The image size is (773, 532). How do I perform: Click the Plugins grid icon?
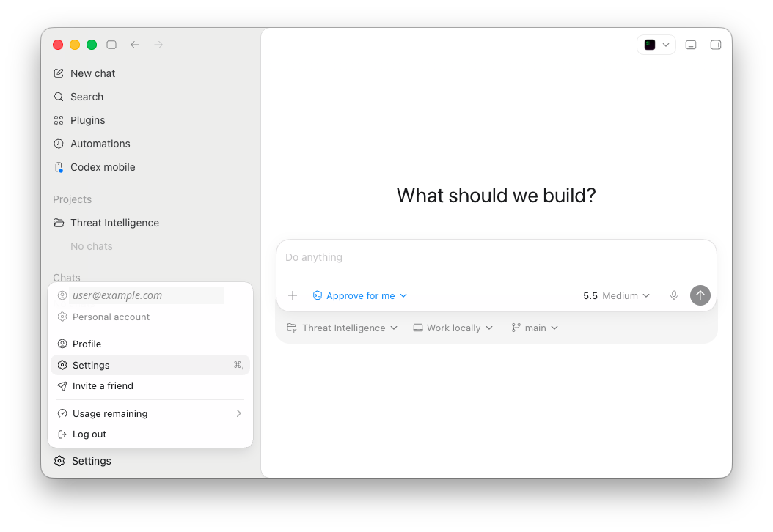tap(59, 120)
